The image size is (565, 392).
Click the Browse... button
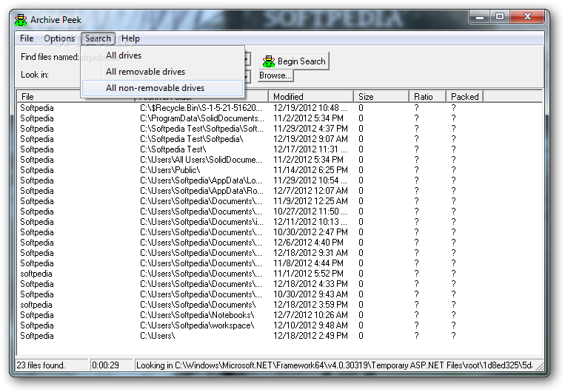[x=275, y=75]
